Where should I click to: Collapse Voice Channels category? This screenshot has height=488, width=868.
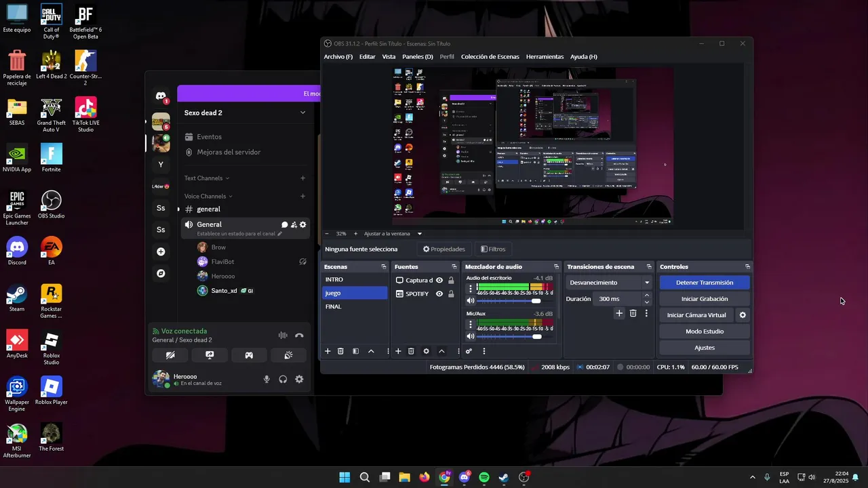tap(208, 196)
